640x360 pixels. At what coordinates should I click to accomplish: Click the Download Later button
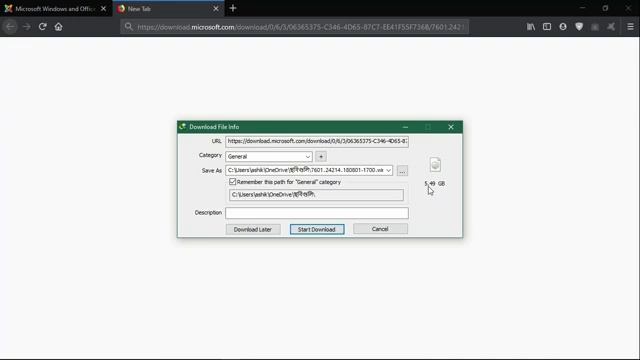[253, 229]
